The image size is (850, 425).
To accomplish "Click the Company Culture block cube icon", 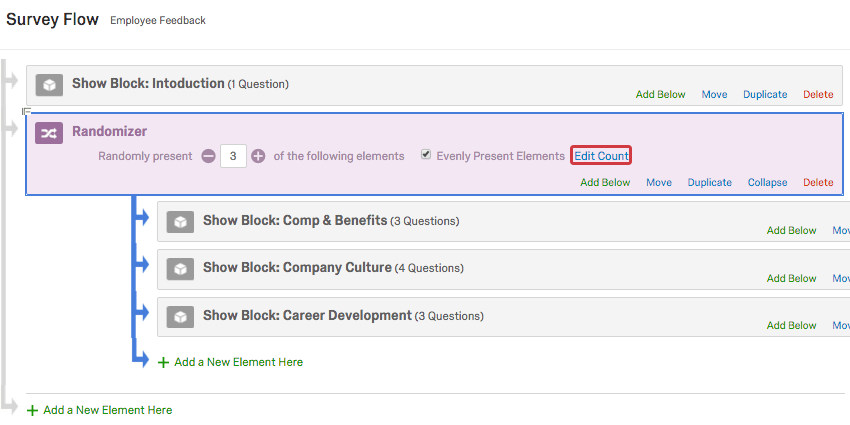I will point(180,269).
